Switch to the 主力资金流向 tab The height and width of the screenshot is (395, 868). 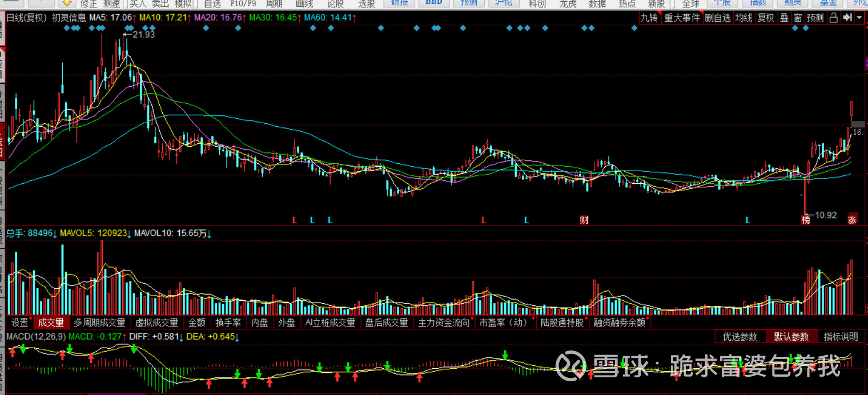click(x=444, y=323)
